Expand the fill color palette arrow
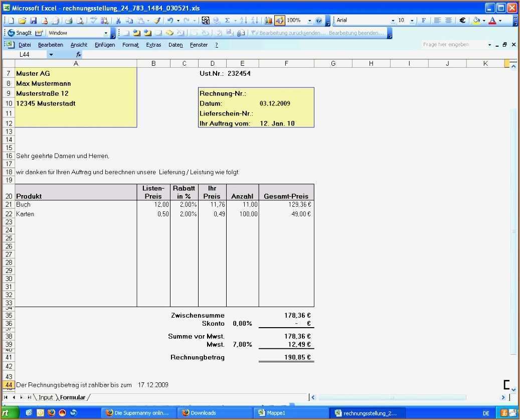The width and height of the screenshot is (520, 420). pyautogui.click(x=484, y=21)
